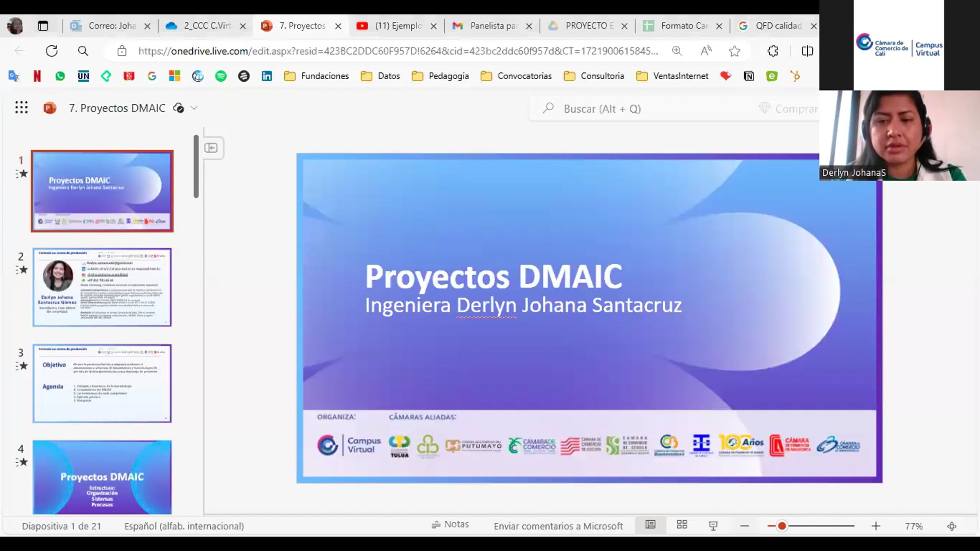Open the Google Translate bookmark
The image size is (980, 551).
coord(14,76)
